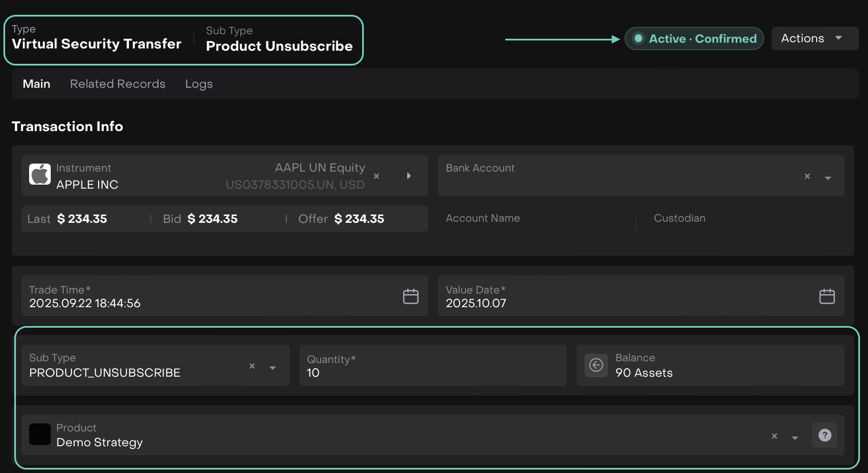Clear the Instrument field selection
The image size is (868, 473).
tap(376, 177)
